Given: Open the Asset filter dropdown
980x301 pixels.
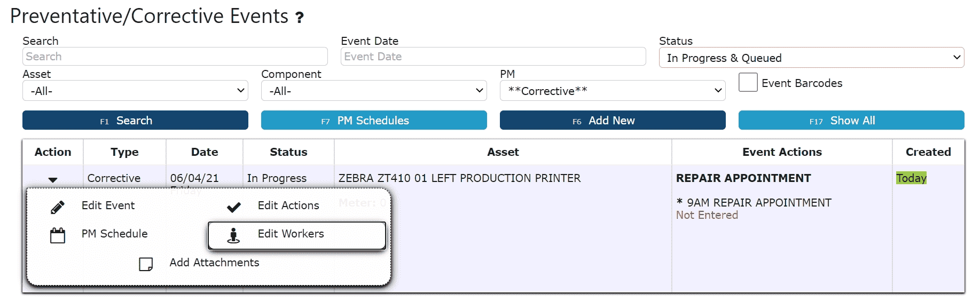Looking at the screenshot, I should coord(135,91).
